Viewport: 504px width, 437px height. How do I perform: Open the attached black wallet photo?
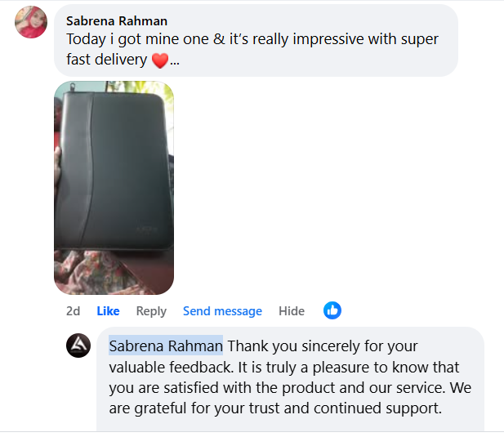[x=114, y=188]
